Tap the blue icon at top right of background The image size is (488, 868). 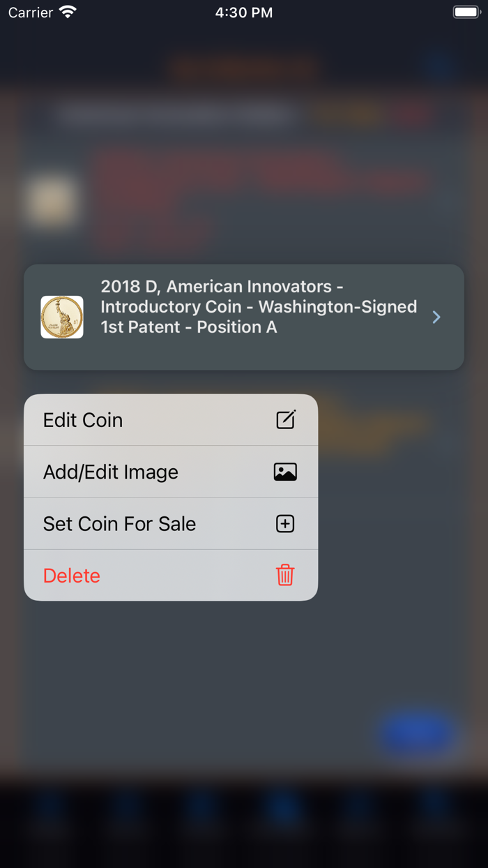click(438, 65)
